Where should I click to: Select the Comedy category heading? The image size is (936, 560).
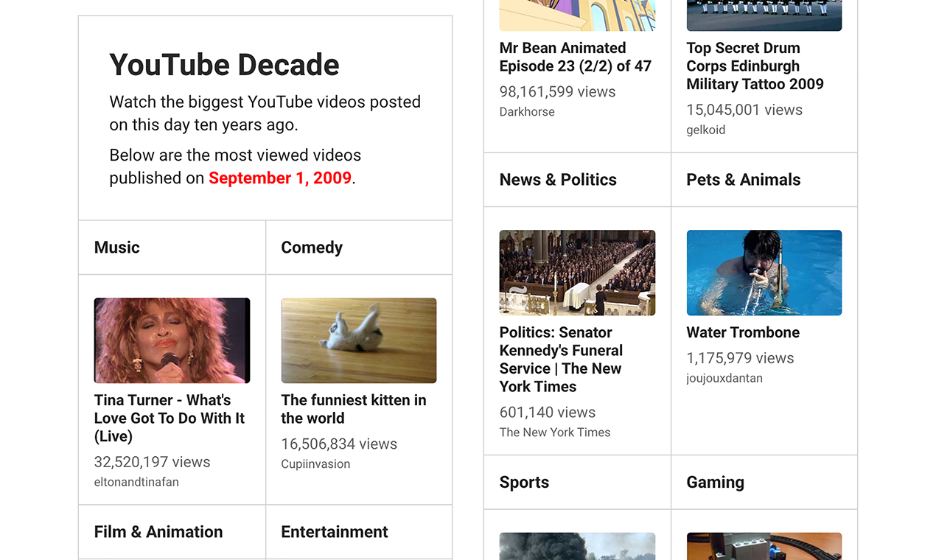[312, 248]
